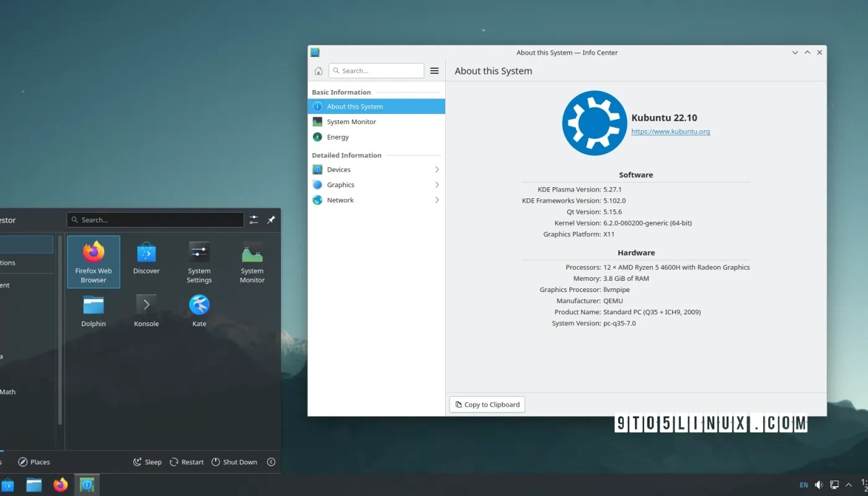Open the Devices information page
Screen dimensions: 868x496
[x=337, y=169]
